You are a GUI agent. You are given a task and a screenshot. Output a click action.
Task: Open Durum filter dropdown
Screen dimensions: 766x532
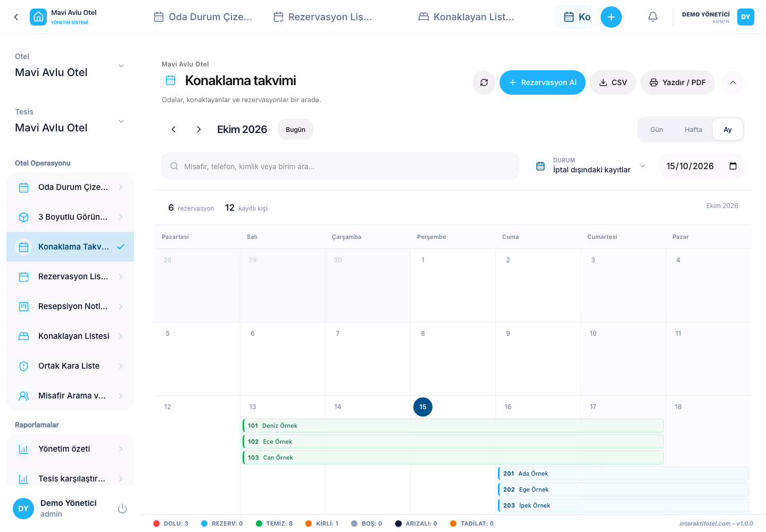pyautogui.click(x=590, y=166)
